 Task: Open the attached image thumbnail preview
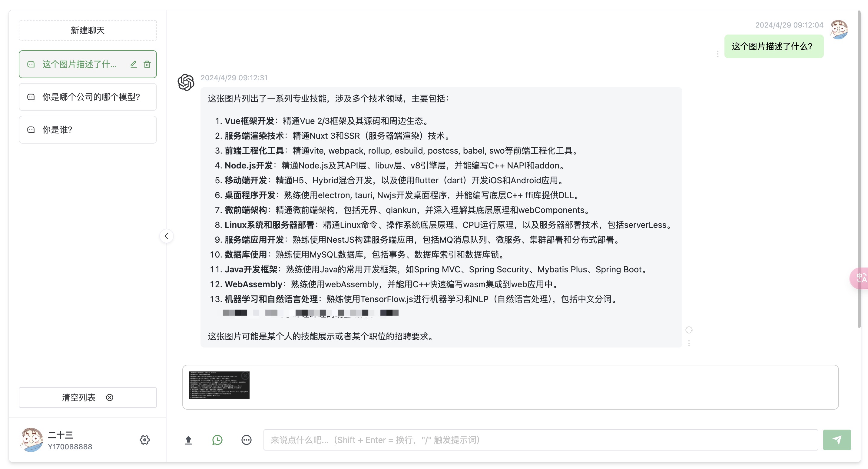click(x=217, y=386)
